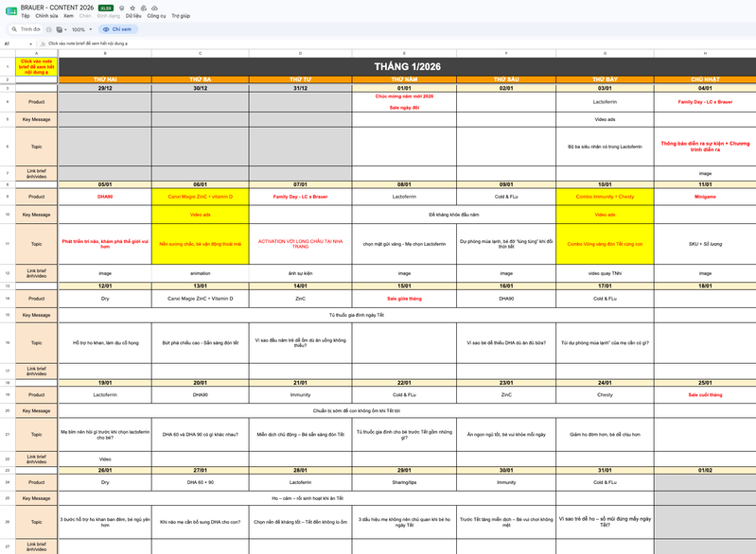Screen dimensions: 756x554
Task: Check the cloud document status icon
Action: click(x=155, y=8)
